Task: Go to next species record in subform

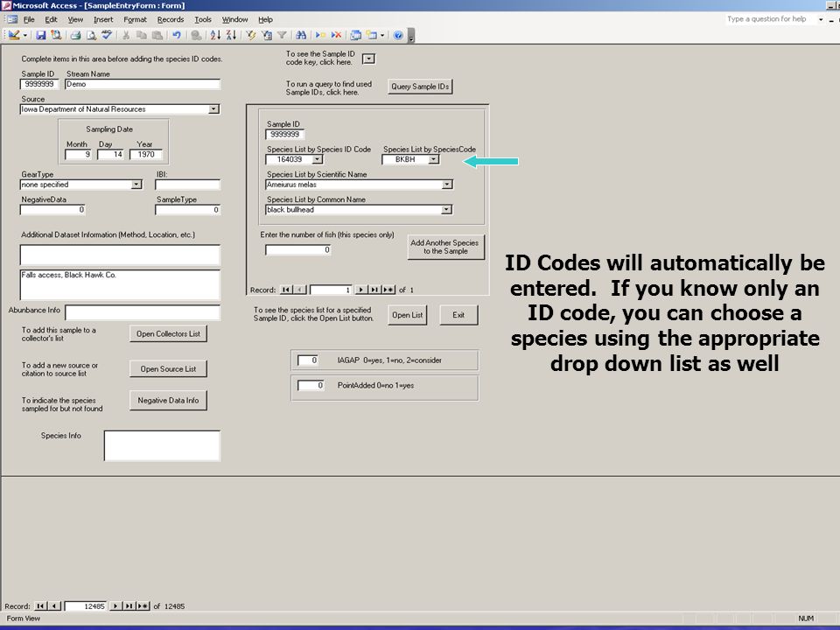Action: (x=361, y=290)
